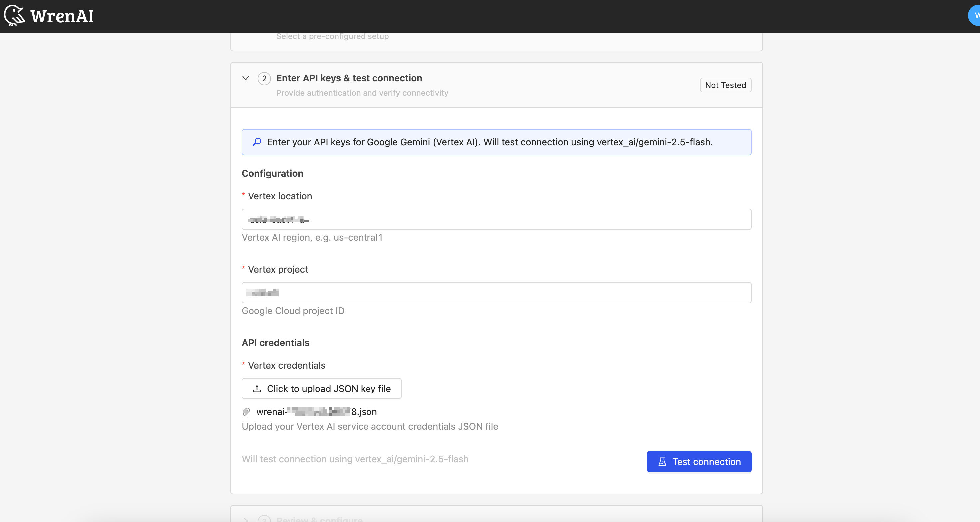Click the magnifier icon in the blue info banner
The height and width of the screenshot is (522, 980).
tap(257, 142)
